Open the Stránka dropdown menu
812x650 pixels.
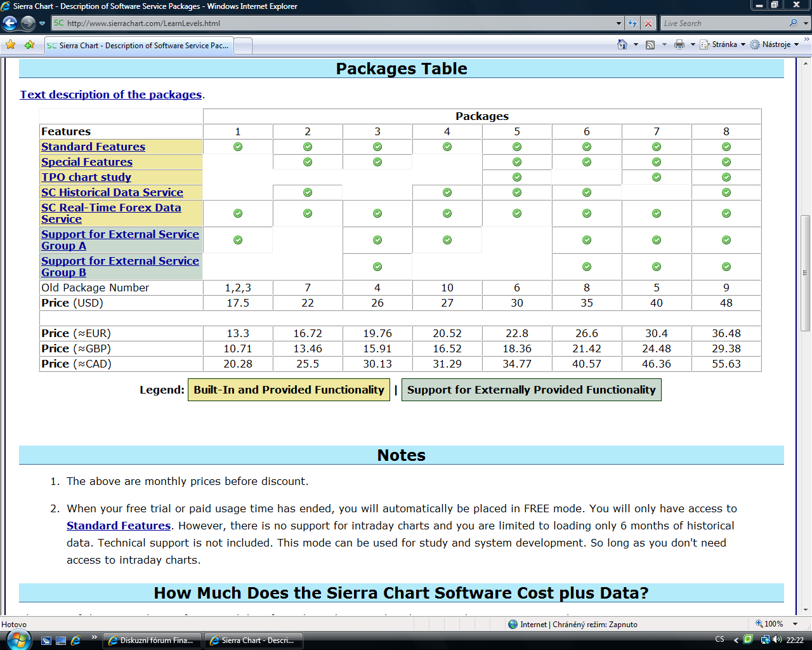723,44
